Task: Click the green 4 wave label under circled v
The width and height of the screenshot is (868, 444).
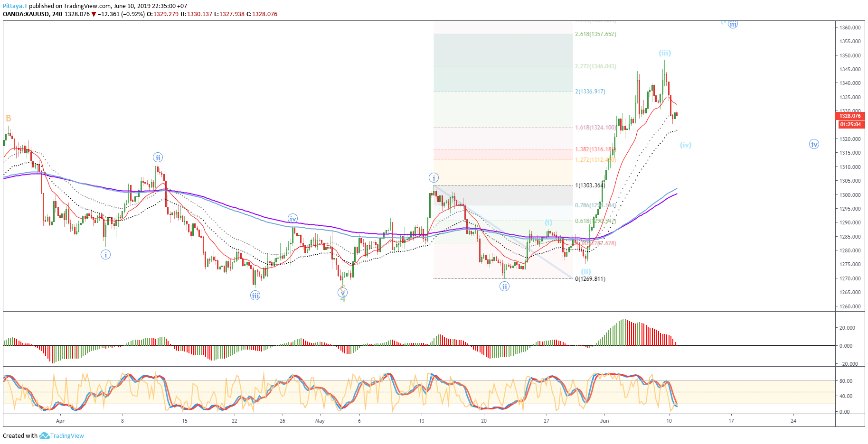Action: tap(343, 299)
